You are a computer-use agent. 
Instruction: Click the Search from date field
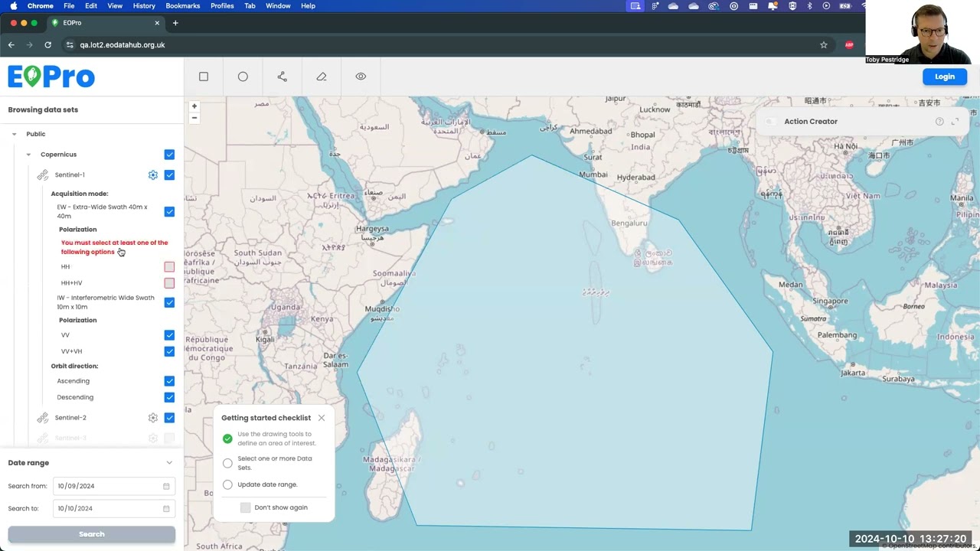tap(114, 486)
